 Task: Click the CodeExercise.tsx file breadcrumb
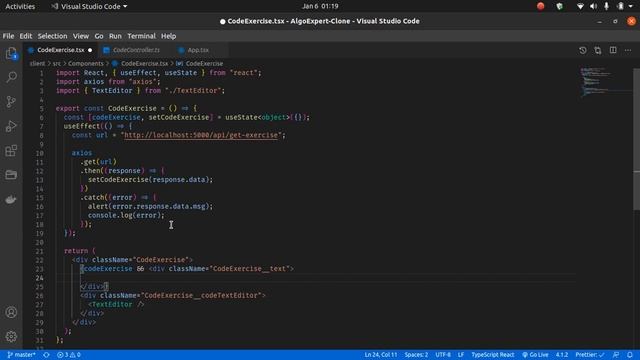[x=140, y=64]
